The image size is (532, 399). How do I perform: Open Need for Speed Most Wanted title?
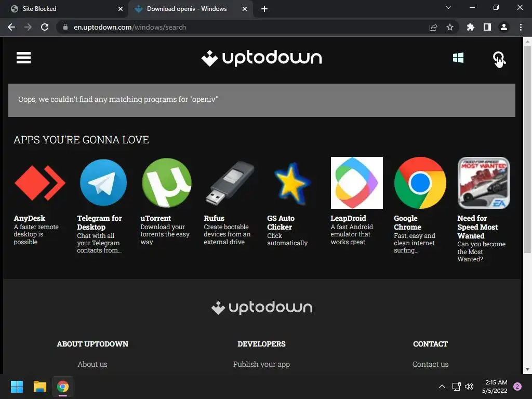tap(478, 227)
